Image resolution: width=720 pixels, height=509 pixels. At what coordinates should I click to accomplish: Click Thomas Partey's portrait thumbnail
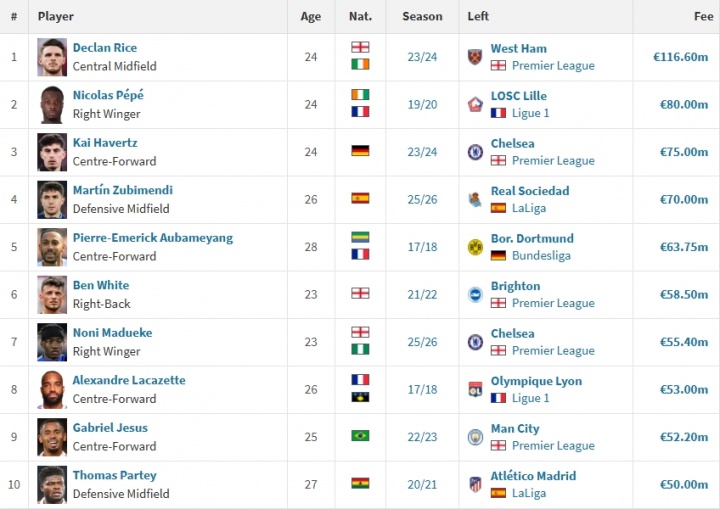(x=52, y=484)
